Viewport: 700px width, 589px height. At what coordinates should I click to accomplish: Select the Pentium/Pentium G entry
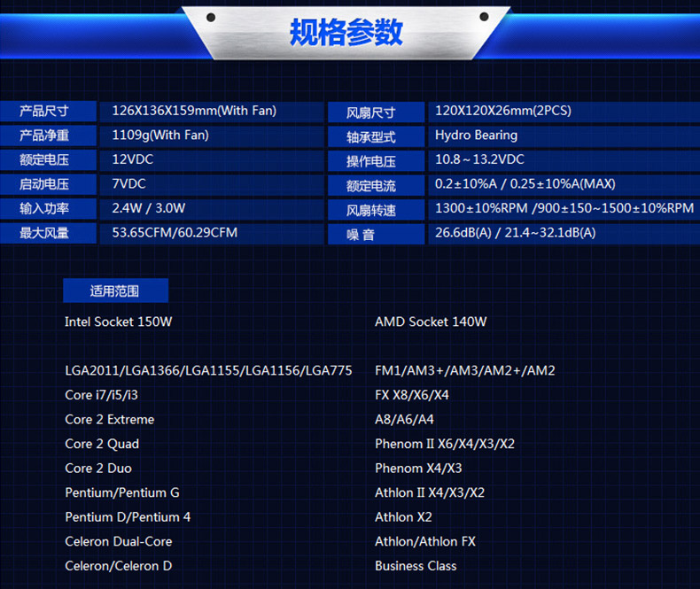click(x=122, y=492)
